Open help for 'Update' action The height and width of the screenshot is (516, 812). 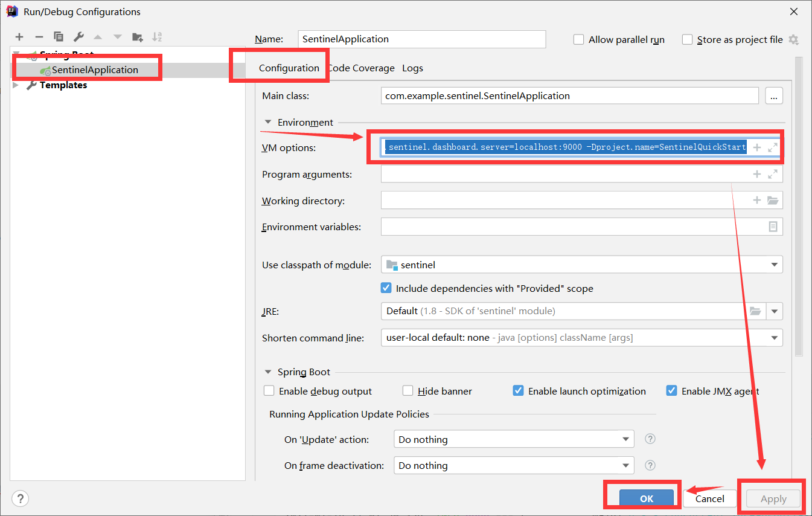pos(650,439)
